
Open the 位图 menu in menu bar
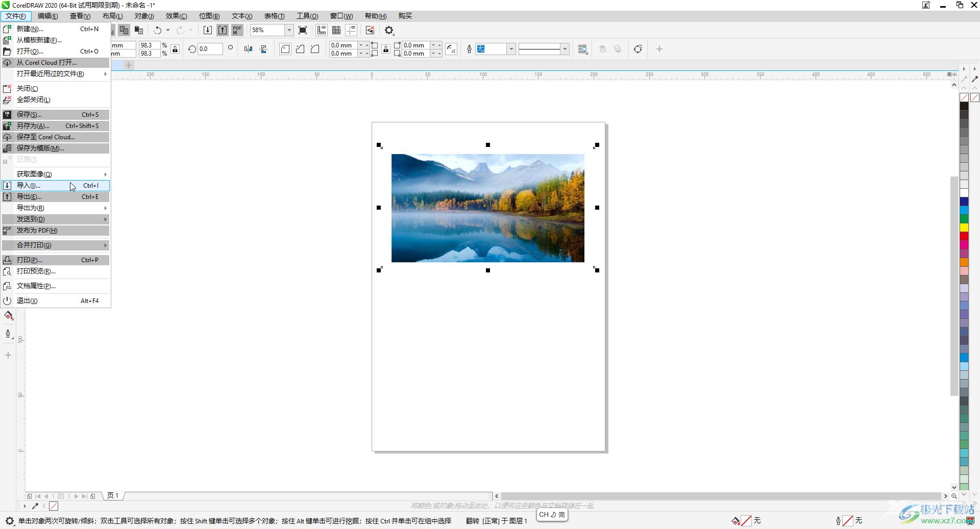click(x=209, y=16)
